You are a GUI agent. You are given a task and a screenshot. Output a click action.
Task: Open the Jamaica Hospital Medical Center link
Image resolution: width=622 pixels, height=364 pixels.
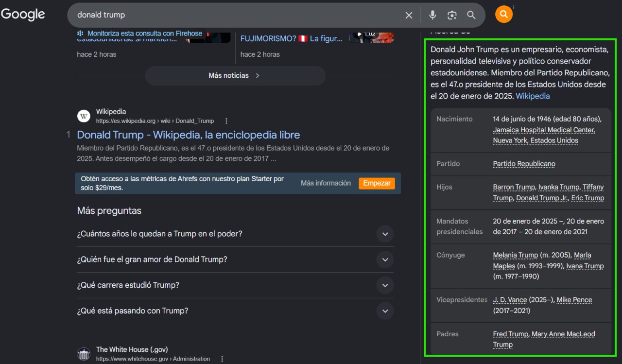[x=544, y=130]
